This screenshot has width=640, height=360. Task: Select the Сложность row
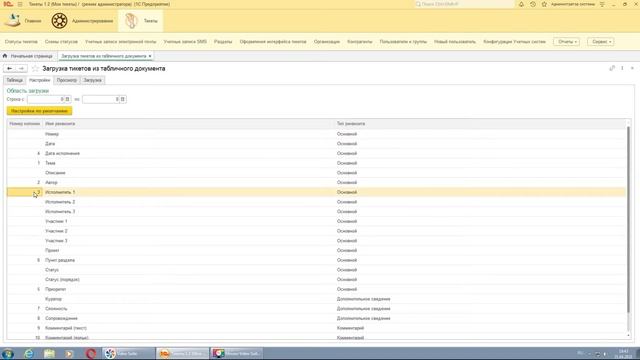tap(316, 309)
